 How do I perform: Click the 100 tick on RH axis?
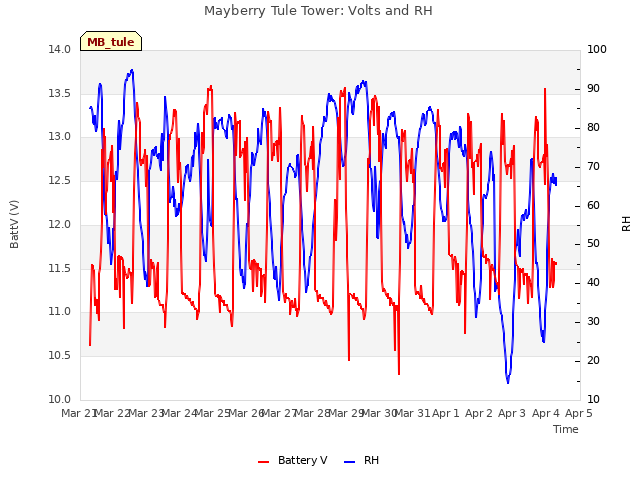pyautogui.click(x=597, y=49)
